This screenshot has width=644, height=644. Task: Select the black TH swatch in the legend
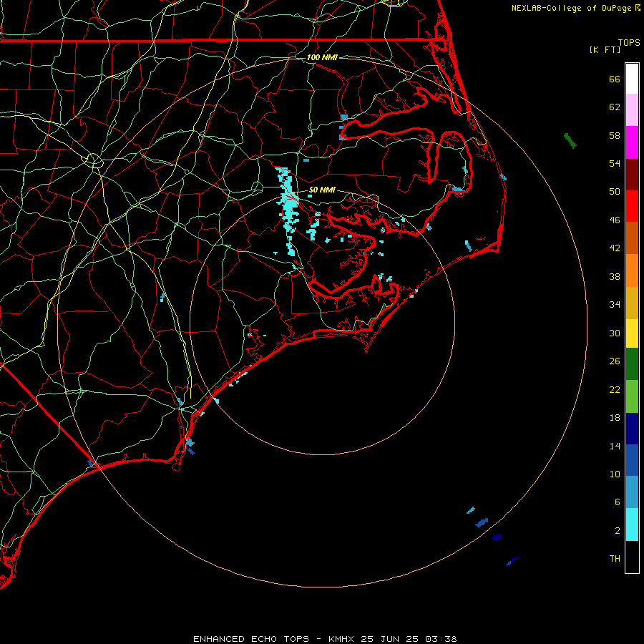click(632, 556)
